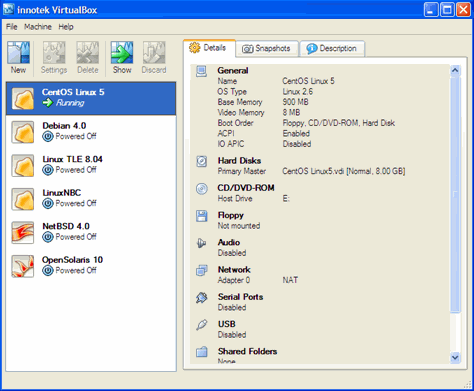Screen dimensions: 474x391
Task: Click the General section monitor icon
Action: 202,71
